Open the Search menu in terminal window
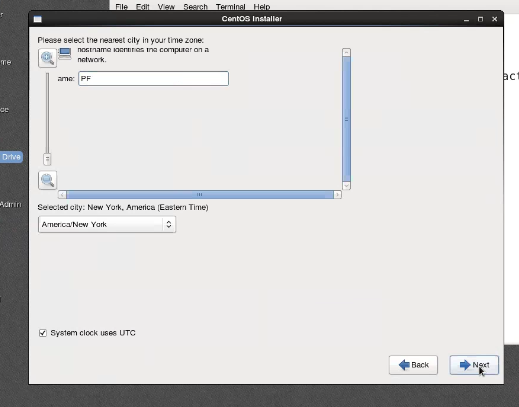 195,7
